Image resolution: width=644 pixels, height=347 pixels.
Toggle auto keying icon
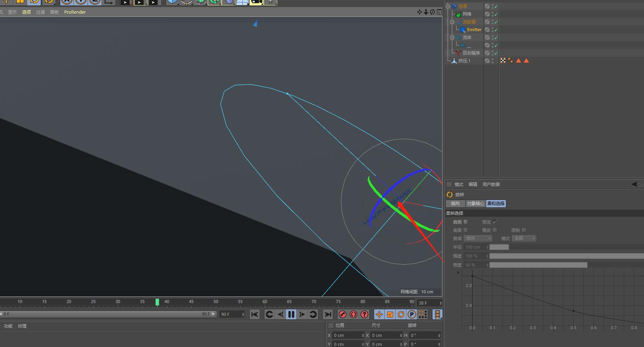[353, 314]
